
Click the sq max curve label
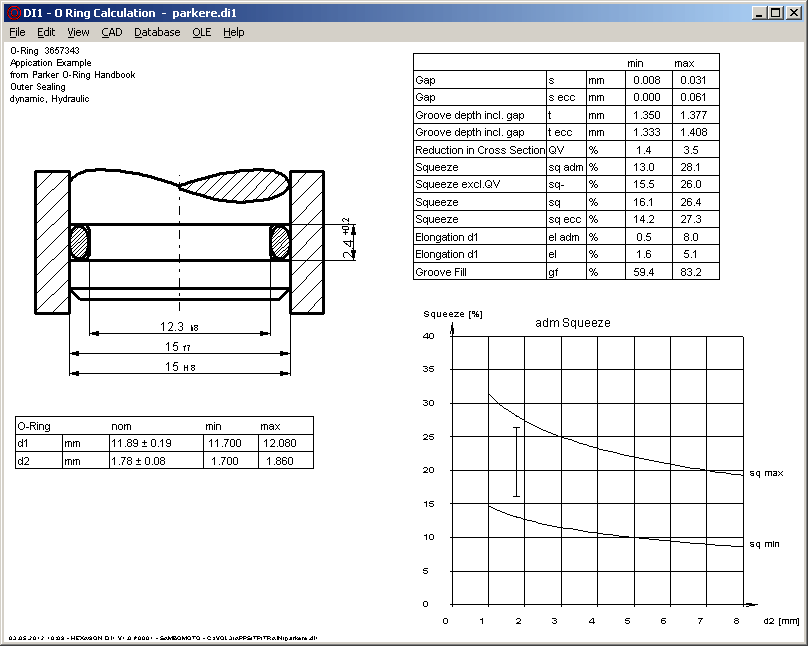tap(766, 472)
